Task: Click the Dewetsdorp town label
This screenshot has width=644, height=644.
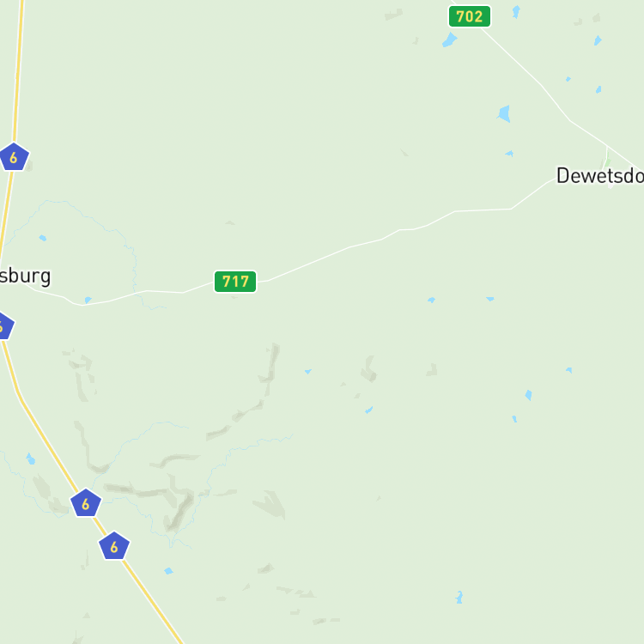Action: click(600, 176)
